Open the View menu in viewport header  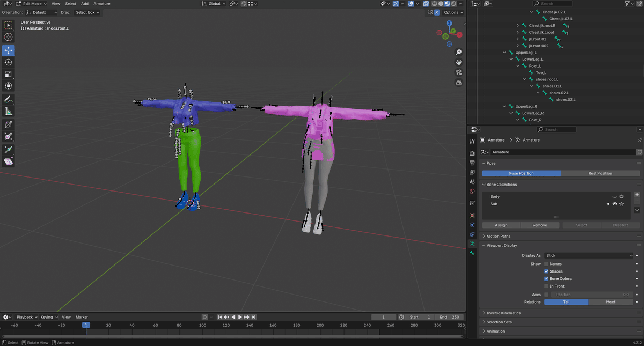tap(56, 3)
